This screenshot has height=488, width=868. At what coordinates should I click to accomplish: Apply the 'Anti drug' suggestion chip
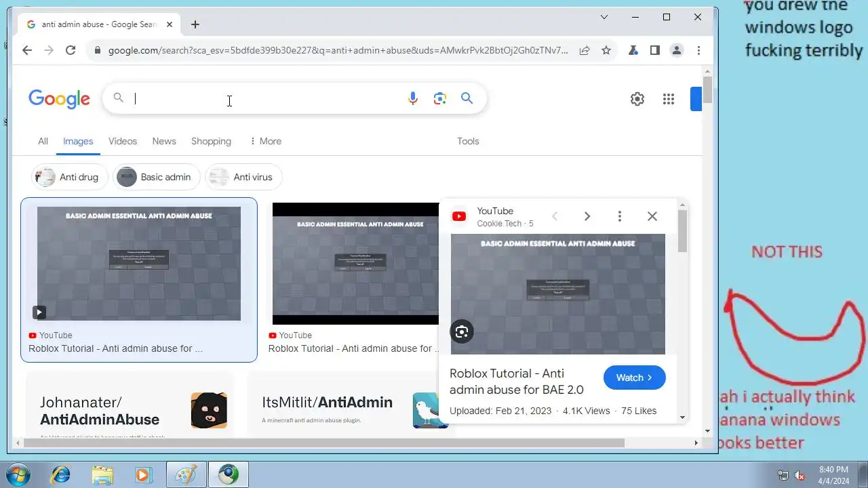pos(70,177)
